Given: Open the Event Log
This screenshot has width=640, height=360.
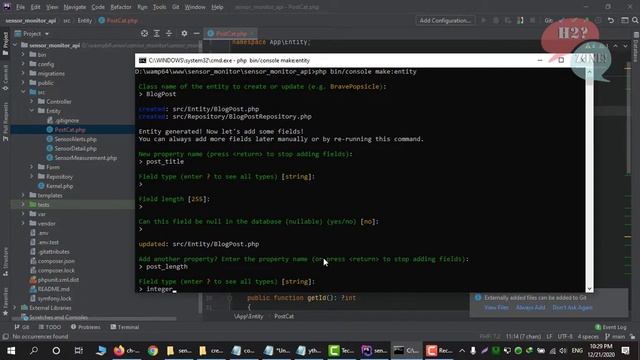Looking at the screenshot, I should [611, 327].
